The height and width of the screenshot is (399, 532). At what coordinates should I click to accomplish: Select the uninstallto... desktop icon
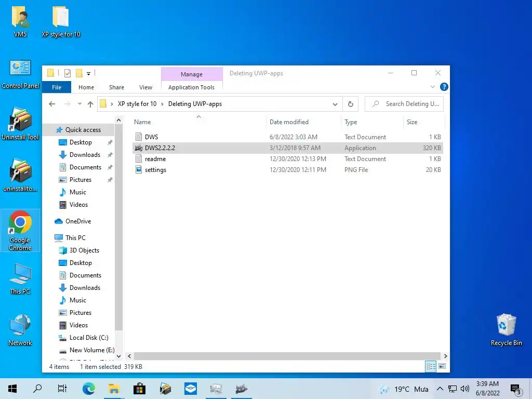[20, 175]
